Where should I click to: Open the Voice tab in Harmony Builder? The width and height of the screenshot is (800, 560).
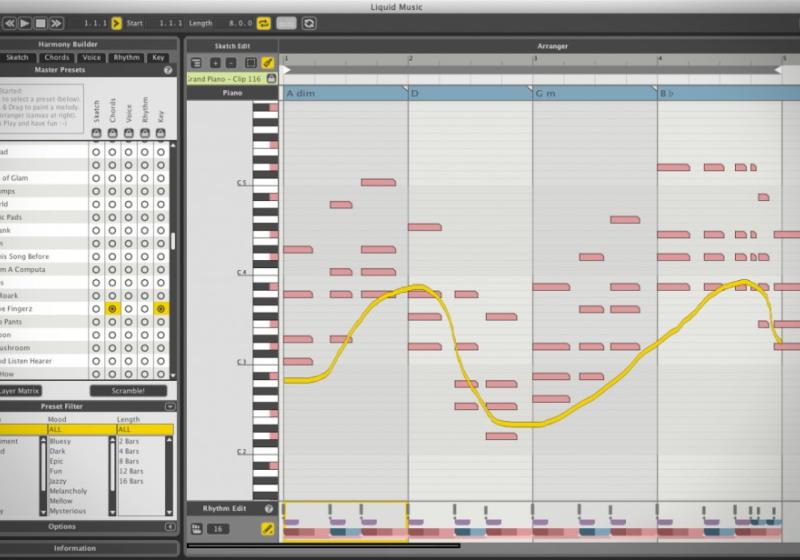pyautogui.click(x=92, y=58)
